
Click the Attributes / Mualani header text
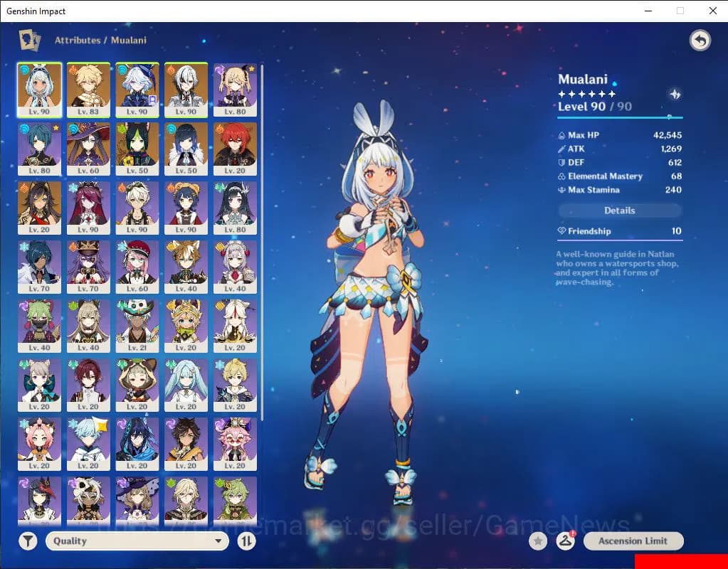[x=100, y=41]
